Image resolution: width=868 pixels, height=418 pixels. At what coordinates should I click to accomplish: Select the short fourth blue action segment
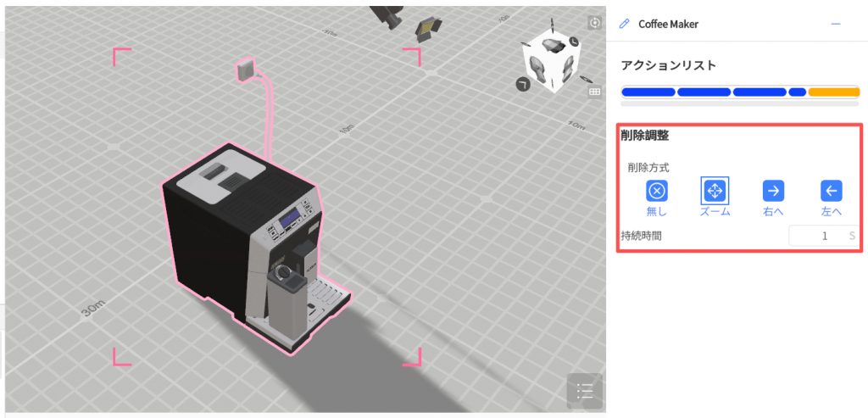pyautogui.click(x=797, y=92)
